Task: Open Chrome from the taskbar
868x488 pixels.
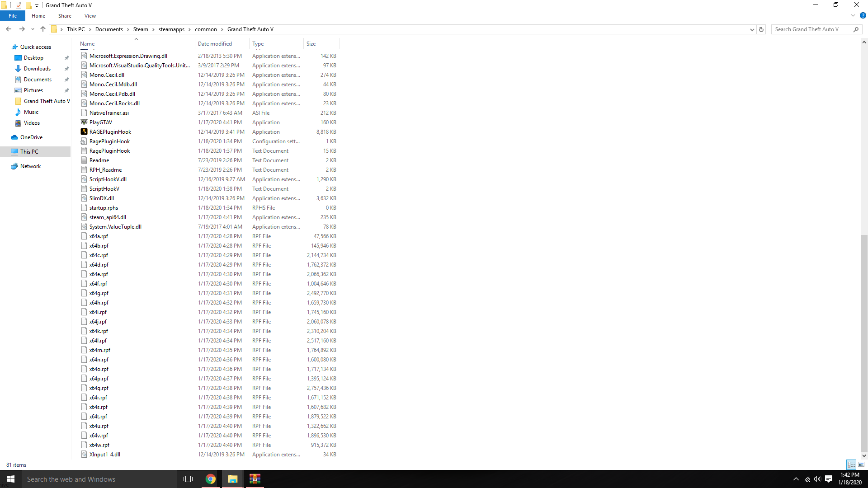Action: coord(211,479)
